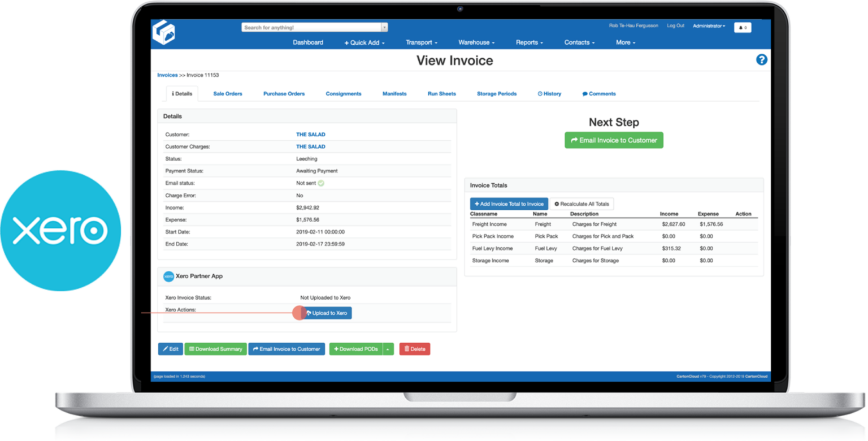Open the help question mark icon

coord(762,59)
